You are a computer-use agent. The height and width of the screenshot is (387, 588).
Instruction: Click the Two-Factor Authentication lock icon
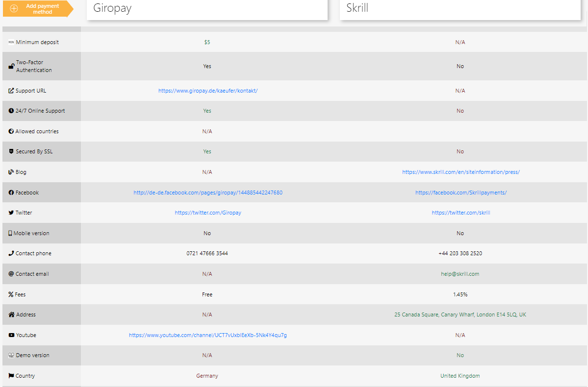coord(12,66)
